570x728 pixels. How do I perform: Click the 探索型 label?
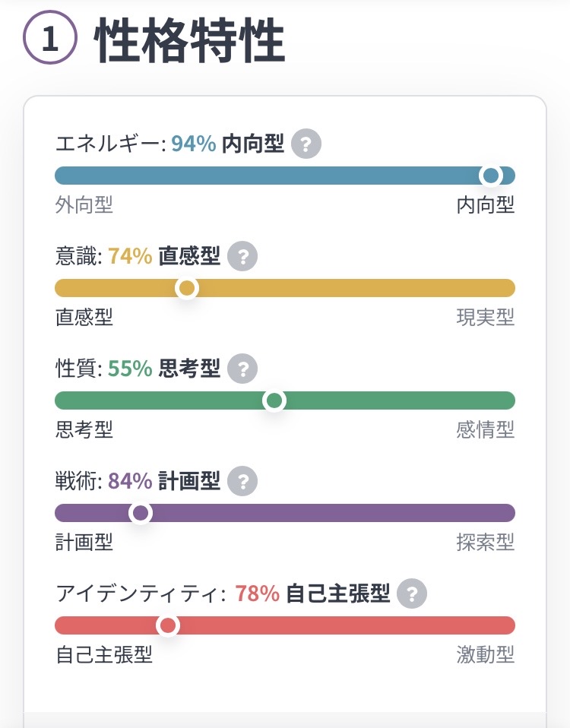(485, 543)
